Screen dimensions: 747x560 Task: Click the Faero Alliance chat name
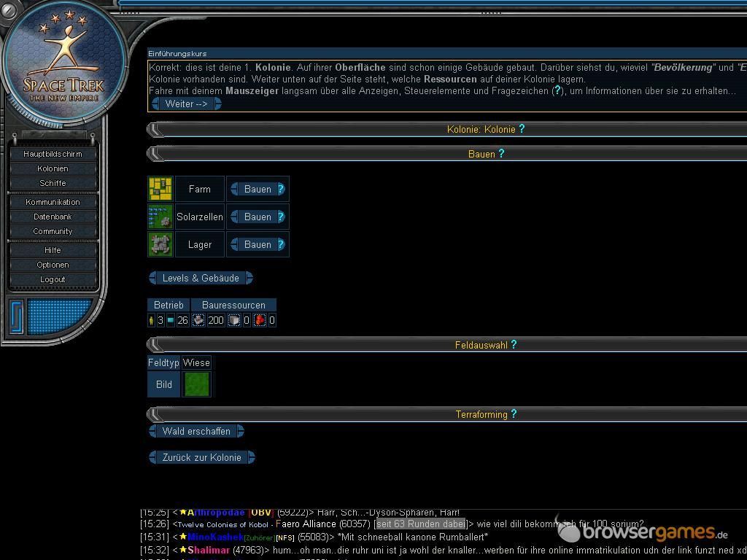306,524
